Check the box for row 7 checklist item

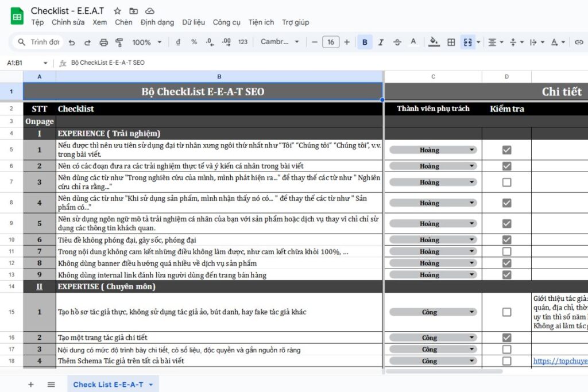(506, 182)
